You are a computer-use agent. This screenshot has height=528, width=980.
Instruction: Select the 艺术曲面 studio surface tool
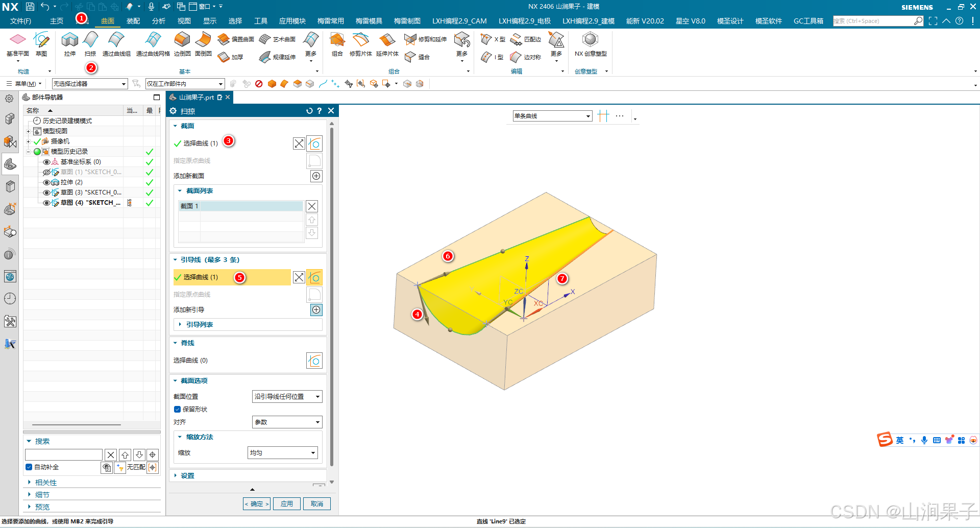277,39
